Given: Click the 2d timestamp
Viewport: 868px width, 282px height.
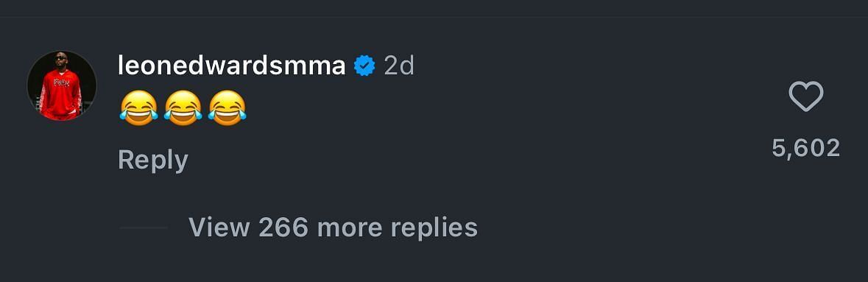Looking at the screenshot, I should coord(398,66).
